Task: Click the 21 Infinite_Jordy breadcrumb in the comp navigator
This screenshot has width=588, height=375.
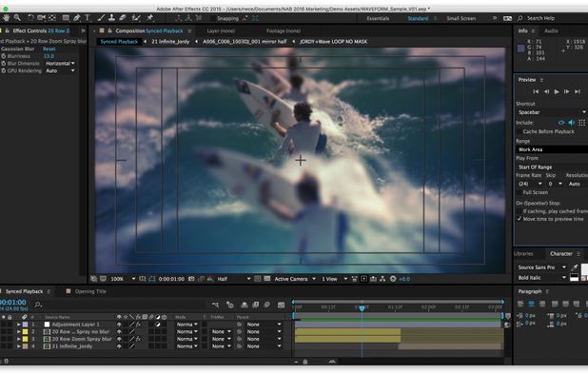Action: (170, 42)
